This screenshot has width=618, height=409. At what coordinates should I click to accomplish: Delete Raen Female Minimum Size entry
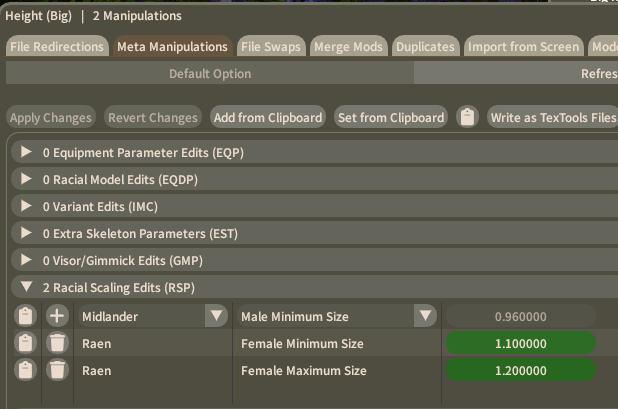[x=57, y=343]
